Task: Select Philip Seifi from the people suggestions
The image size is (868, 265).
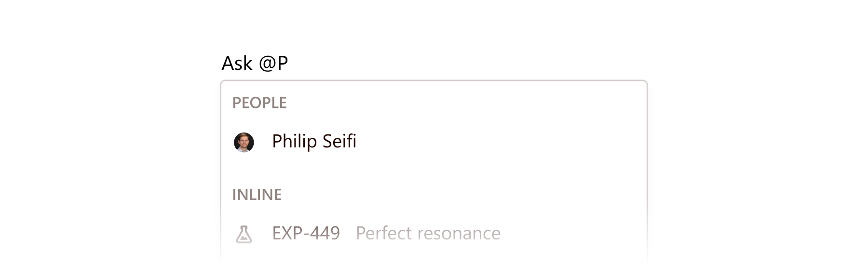Action: [x=314, y=142]
